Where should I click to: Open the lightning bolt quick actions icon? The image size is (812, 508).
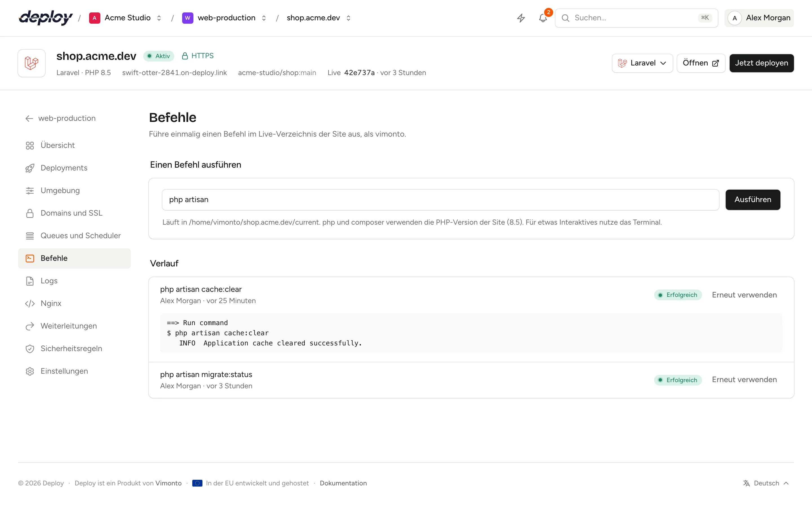click(521, 18)
